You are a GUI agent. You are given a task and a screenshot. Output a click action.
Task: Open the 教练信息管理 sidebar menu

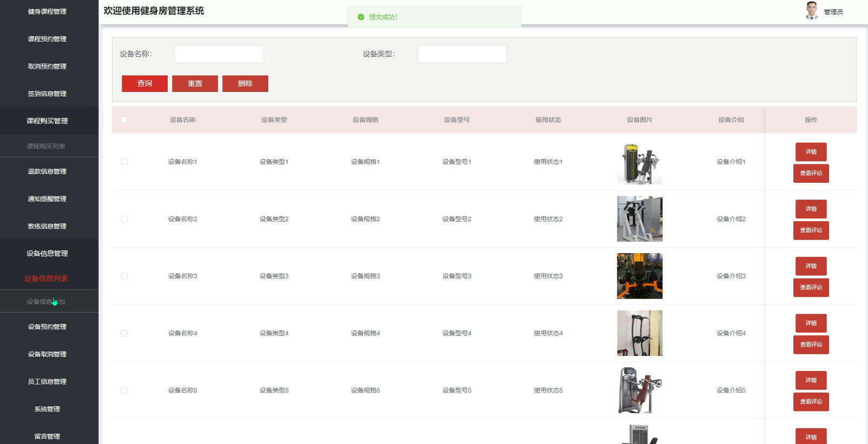tap(47, 226)
